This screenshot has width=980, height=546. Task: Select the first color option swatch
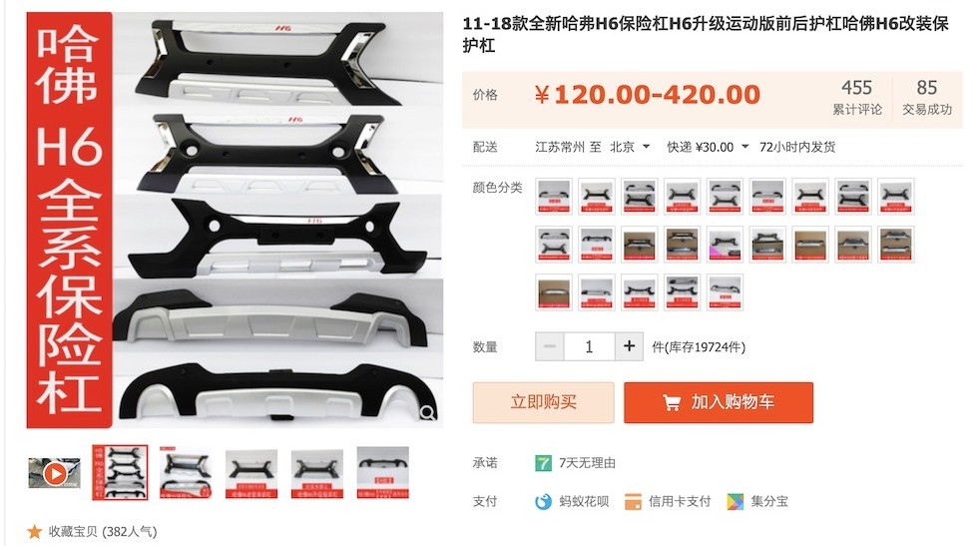[x=554, y=197]
